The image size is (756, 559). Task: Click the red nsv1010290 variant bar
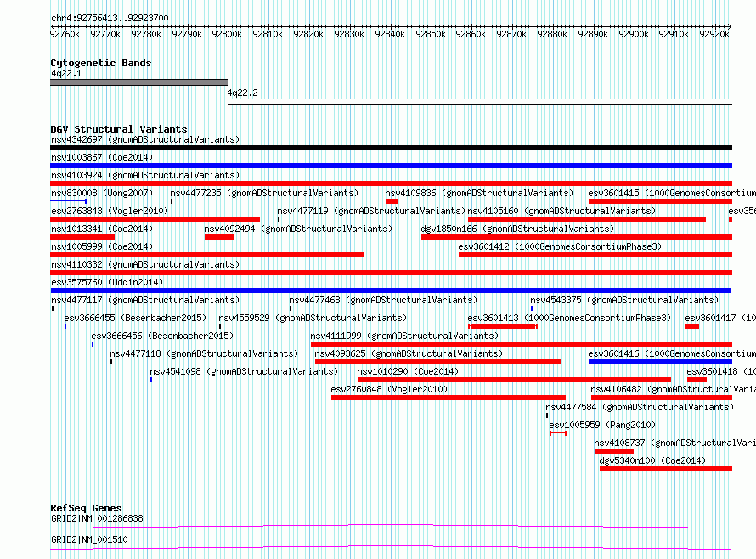pyautogui.click(x=514, y=380)
